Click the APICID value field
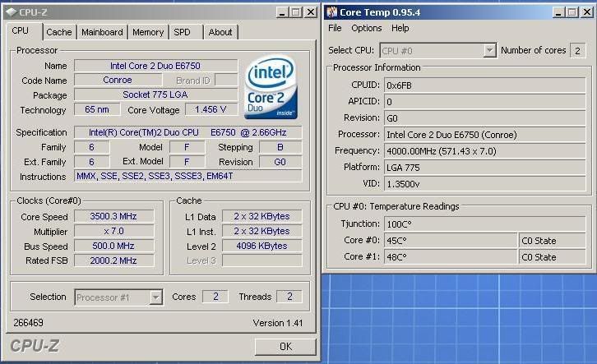The image size is (597, 364). pyautogui.click(x=484, y=102)
